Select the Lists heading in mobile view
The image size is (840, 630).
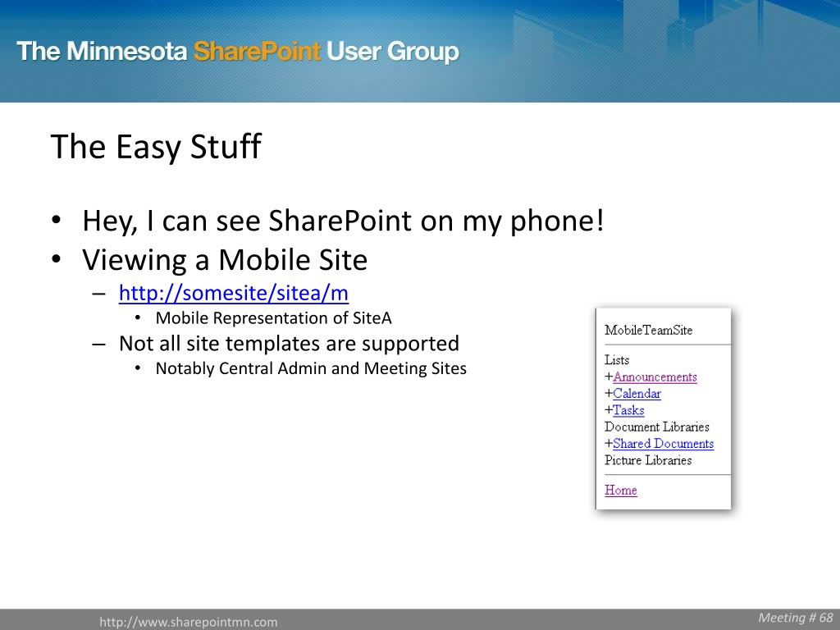617,360
